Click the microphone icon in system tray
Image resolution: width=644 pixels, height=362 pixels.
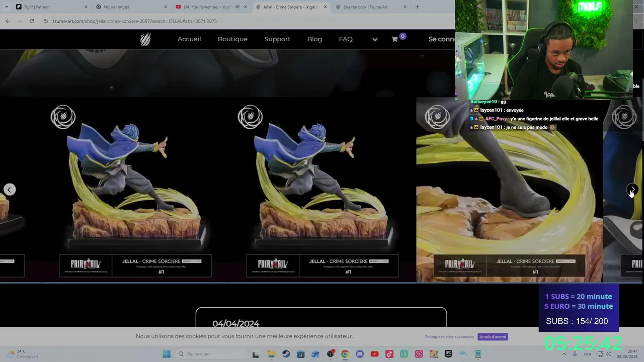(x=575, y=354)
